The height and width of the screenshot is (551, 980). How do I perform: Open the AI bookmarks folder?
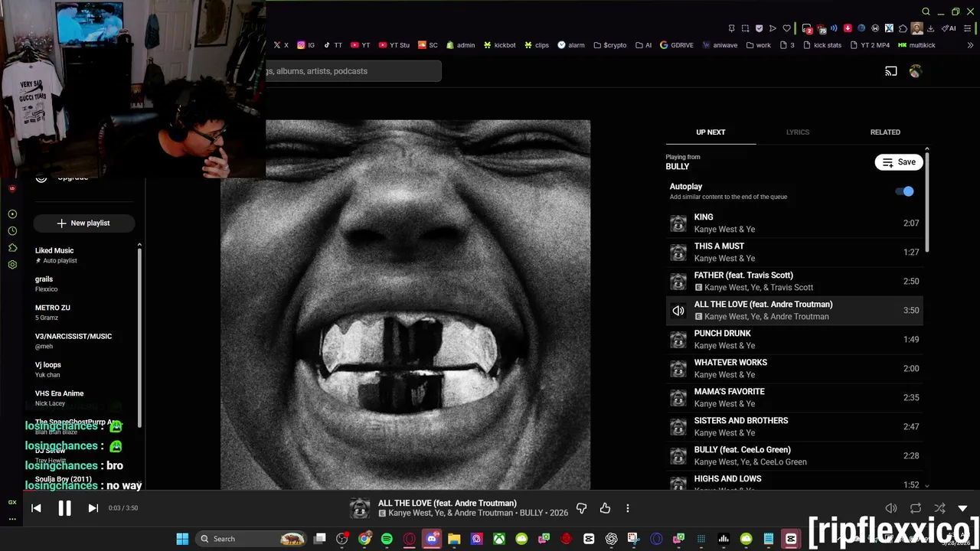[643, 45]
